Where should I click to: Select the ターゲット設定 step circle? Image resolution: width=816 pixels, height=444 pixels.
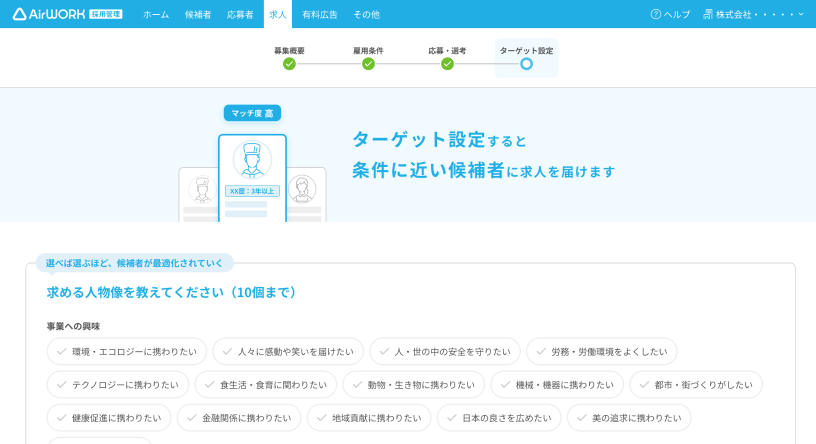[x=527, y=64]
